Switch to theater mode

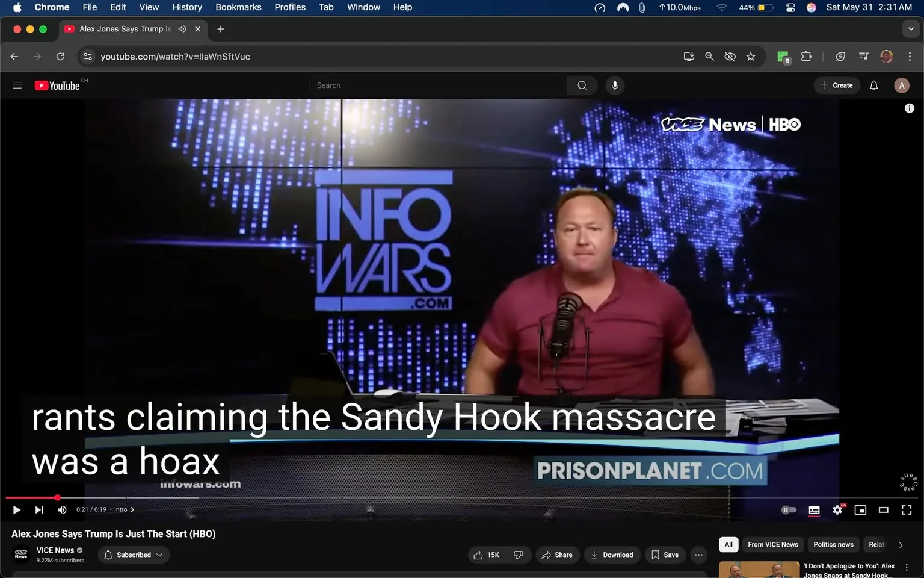click(883, 509)
